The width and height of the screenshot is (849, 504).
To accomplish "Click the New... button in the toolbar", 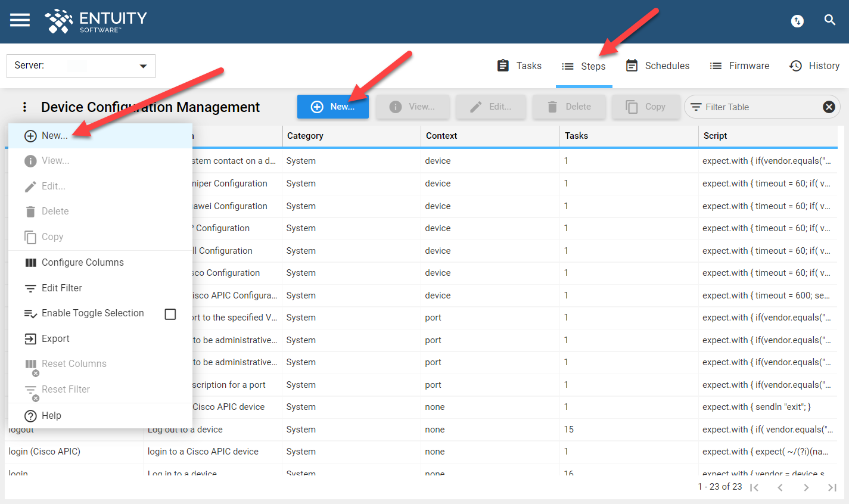I will (332, 107).
